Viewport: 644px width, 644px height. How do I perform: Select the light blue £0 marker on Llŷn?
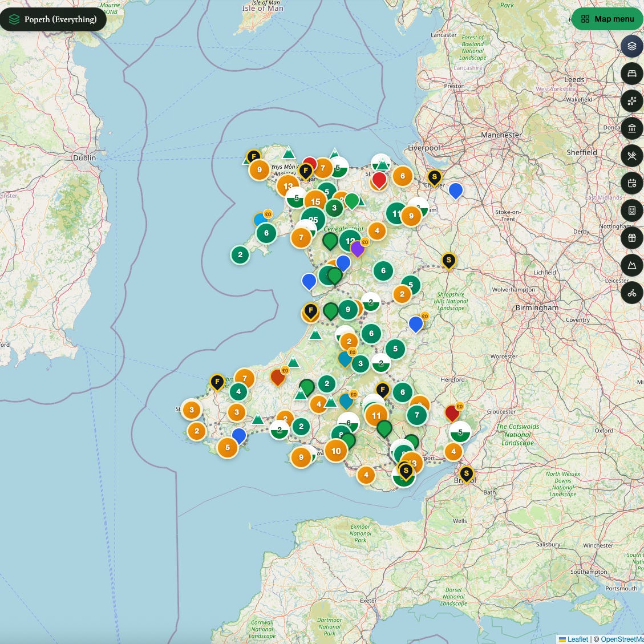point(260,220)
